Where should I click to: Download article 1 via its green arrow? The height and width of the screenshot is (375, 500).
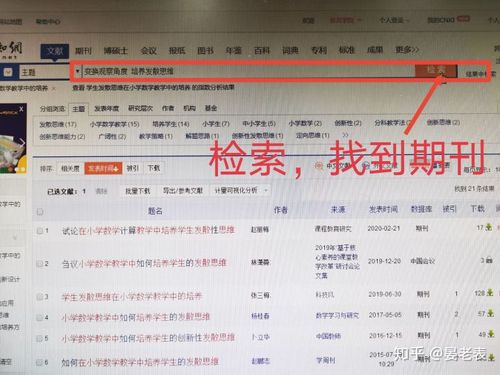(x=489, y=227)
